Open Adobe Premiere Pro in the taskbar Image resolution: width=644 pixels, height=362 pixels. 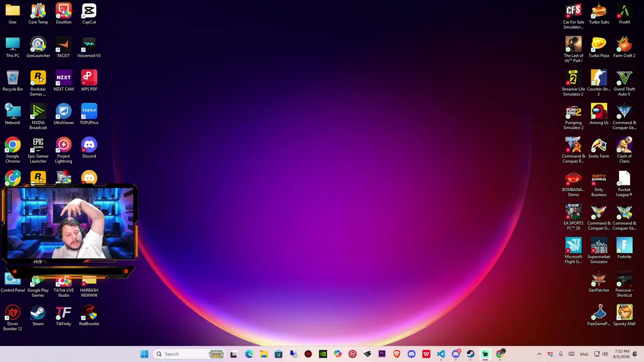382,354
